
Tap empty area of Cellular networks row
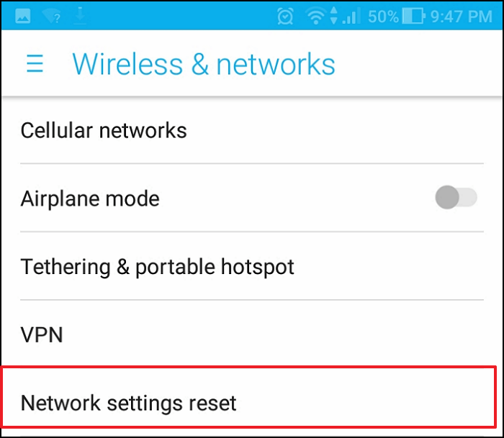(334, 130)
